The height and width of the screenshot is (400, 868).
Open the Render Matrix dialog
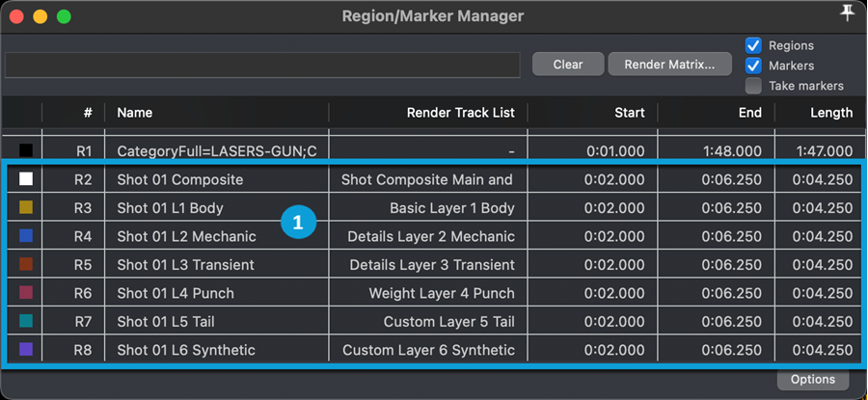pos(669,65)
